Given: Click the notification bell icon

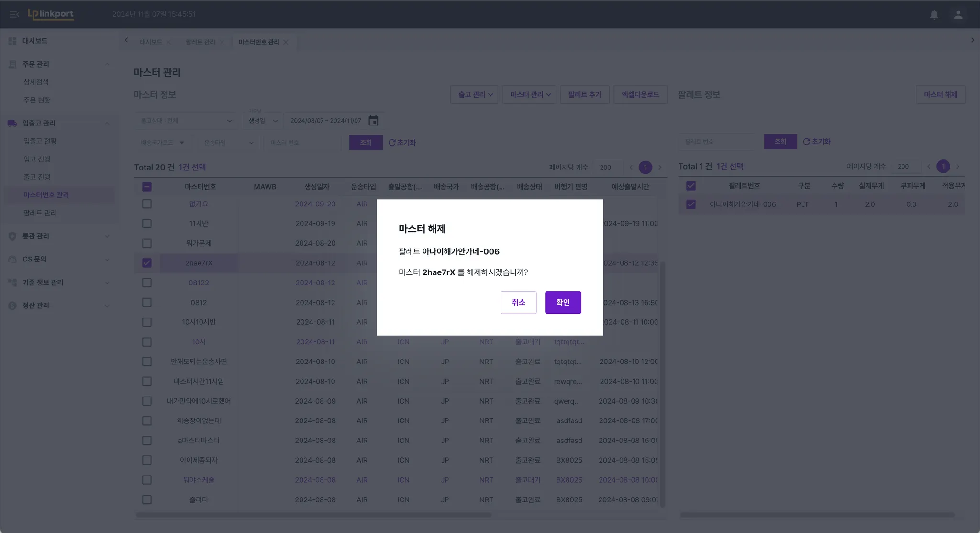Looking at the screenshot, I should coord(934,14).
